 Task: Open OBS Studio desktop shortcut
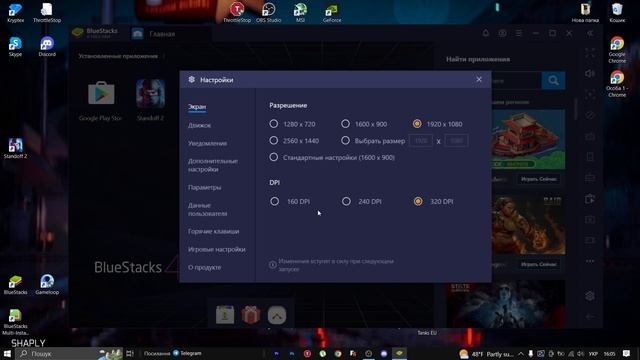268,12
